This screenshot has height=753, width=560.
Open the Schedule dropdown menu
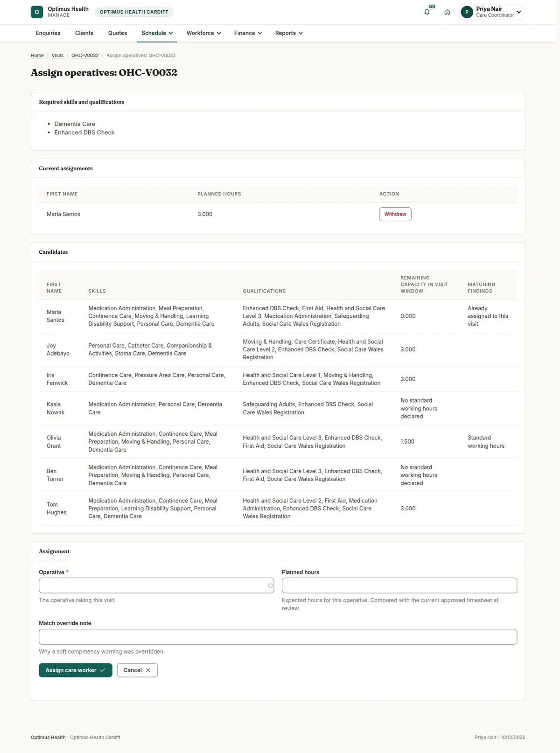(x=157, y=33)
